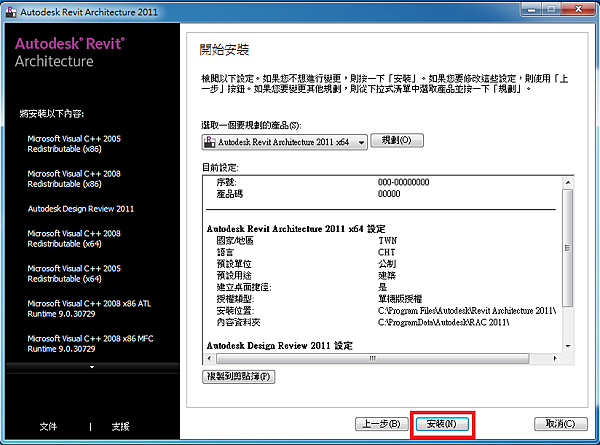Select Microsoft Visual C++ 2008 Redistributable (x64)
Viewport: 600px width, 445px height.
74,239
